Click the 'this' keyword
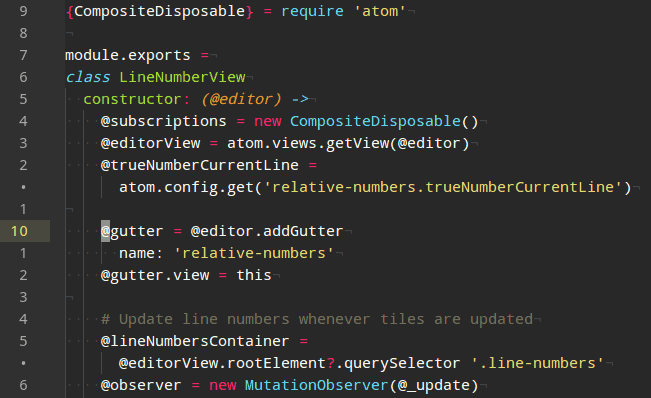This screenshot has height=398, width=651. tap(254, 275)
